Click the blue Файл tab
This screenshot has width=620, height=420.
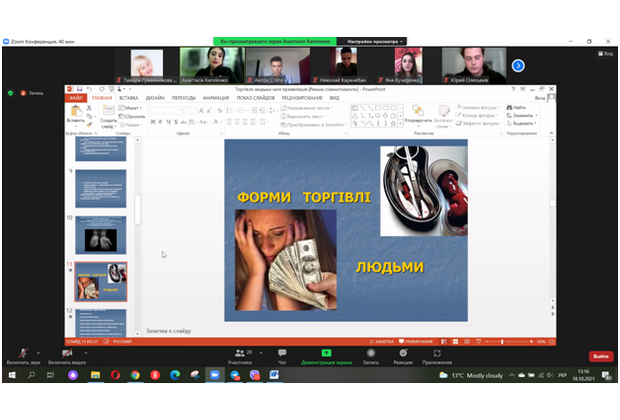pyautogui.click(x=76, y=98)
